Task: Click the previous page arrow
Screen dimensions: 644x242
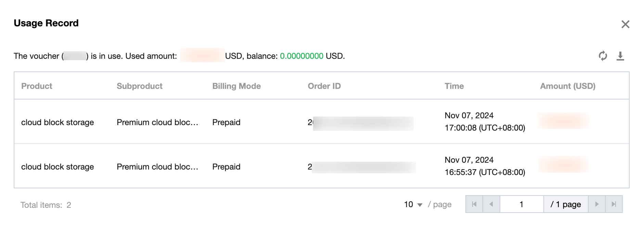Action: pos(491,204)
